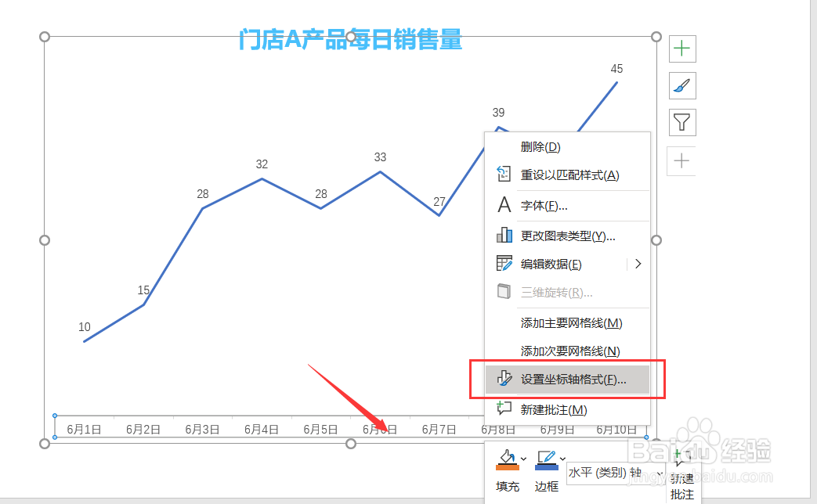Click the 边框 outline pen icon
817x504 pixels.
click(546, 459)
